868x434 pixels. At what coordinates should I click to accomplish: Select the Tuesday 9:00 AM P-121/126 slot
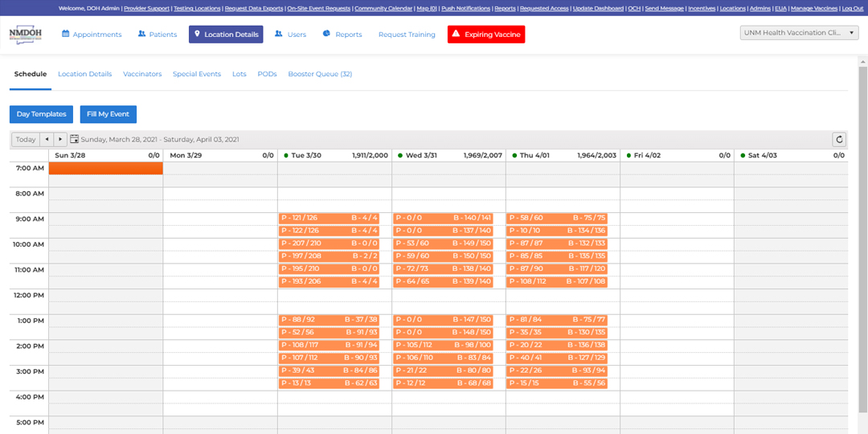(329, 218)
